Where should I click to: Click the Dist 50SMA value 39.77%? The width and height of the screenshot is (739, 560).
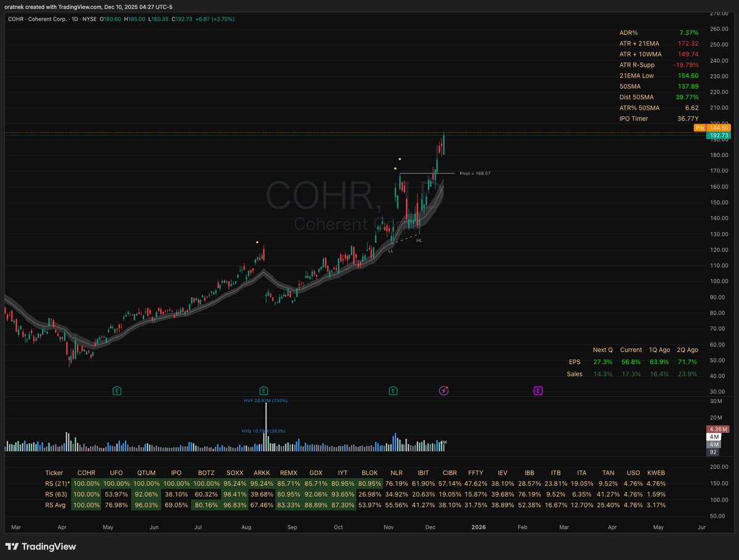pyautogui.click(x=686, y=97)
